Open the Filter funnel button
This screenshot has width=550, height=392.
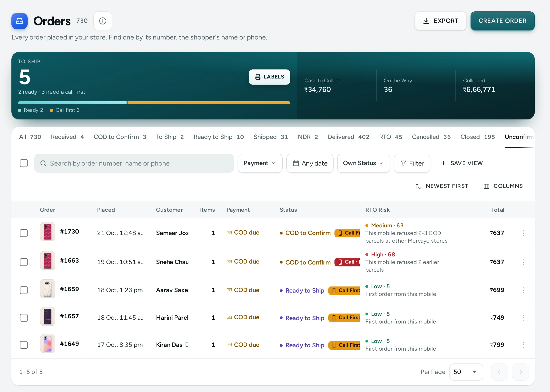[x=412, y=163]
